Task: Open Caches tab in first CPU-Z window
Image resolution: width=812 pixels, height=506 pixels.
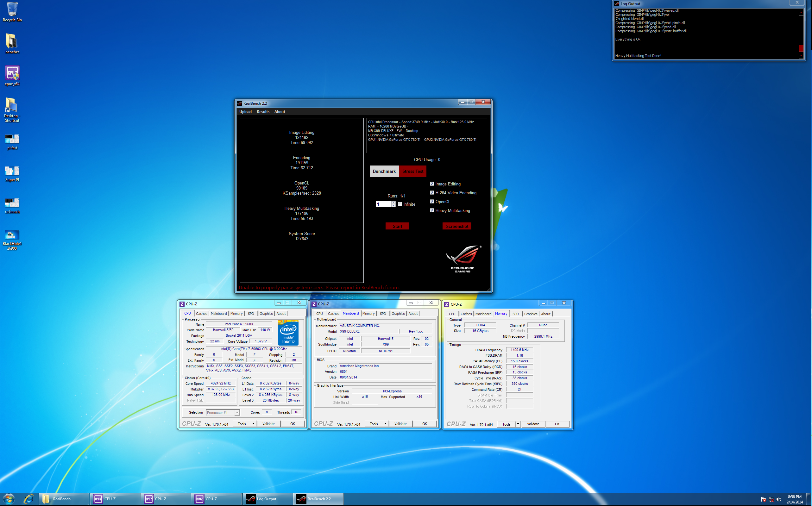Action: click(201, 314)
